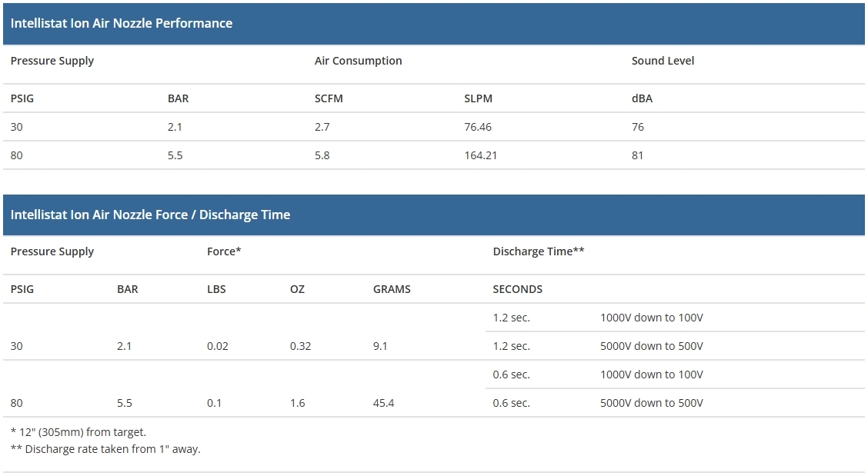Click the 76 dBA sound level value

click(x=638, y=127)
